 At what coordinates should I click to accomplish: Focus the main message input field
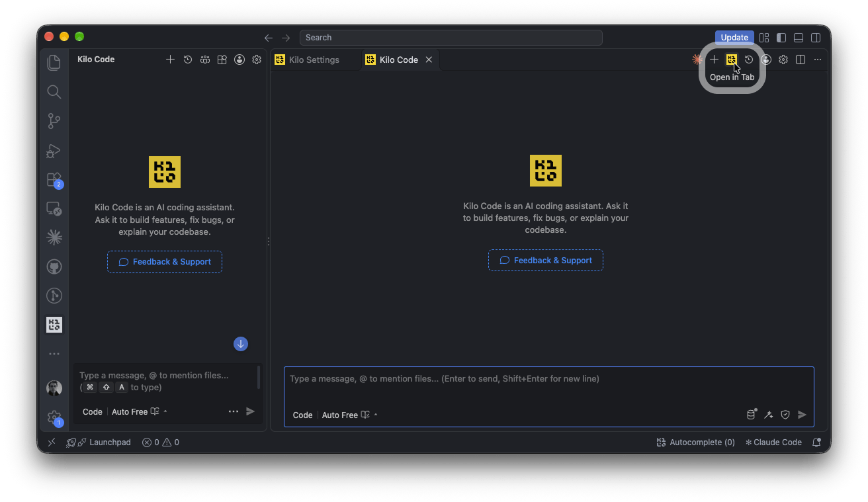[549, 386]
